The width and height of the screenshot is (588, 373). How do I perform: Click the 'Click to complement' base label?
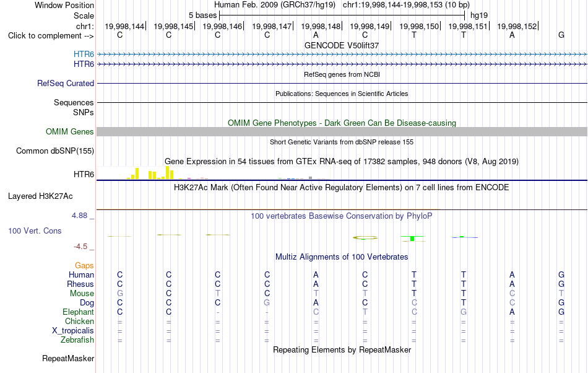click(x=51, y=36)
